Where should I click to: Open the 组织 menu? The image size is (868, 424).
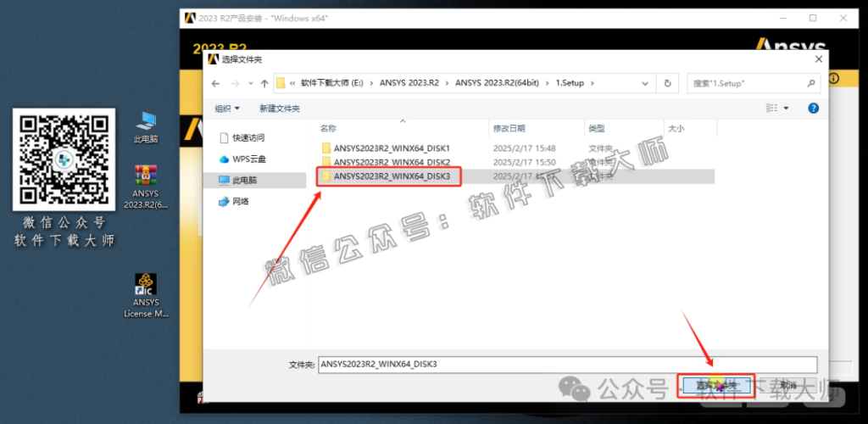(227, 109)
